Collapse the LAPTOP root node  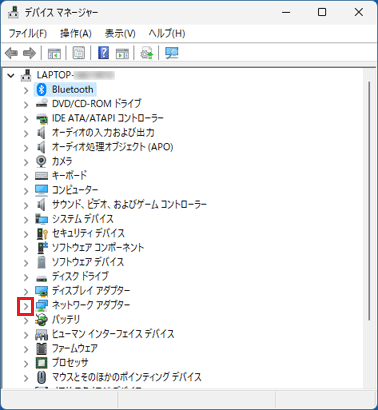[x=11, y=75]
